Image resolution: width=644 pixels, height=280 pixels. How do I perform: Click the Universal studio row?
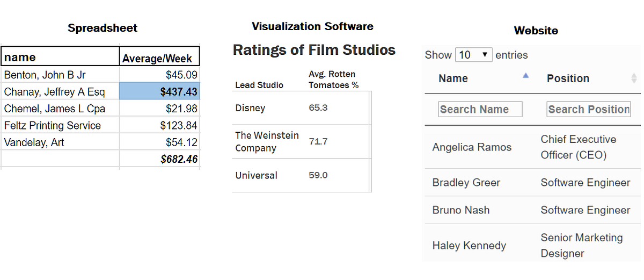point(301,175)
